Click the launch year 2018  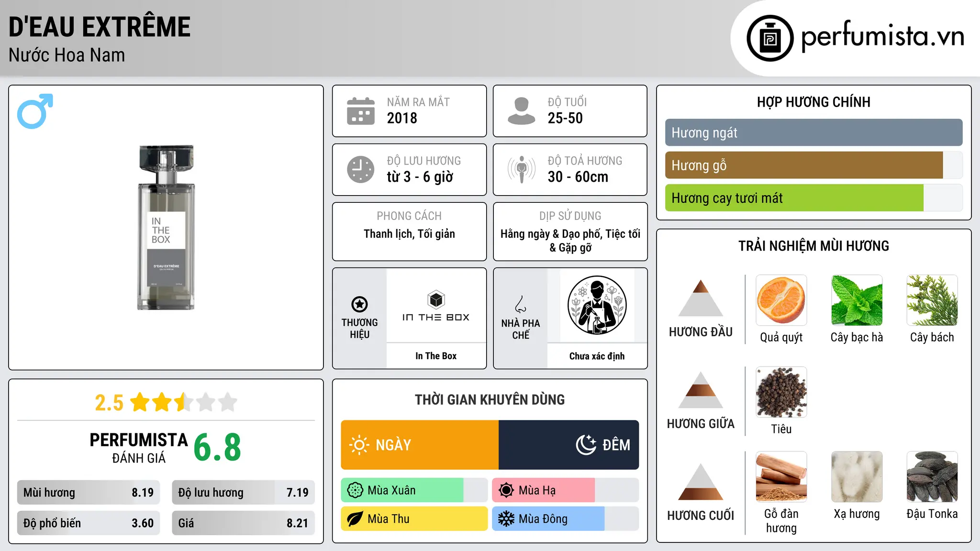(x=402, y=118)
